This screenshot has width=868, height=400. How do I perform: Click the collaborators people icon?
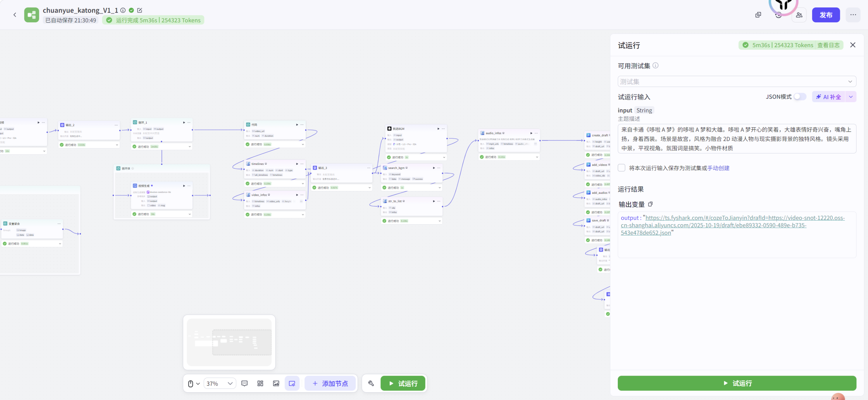[799, 15]
